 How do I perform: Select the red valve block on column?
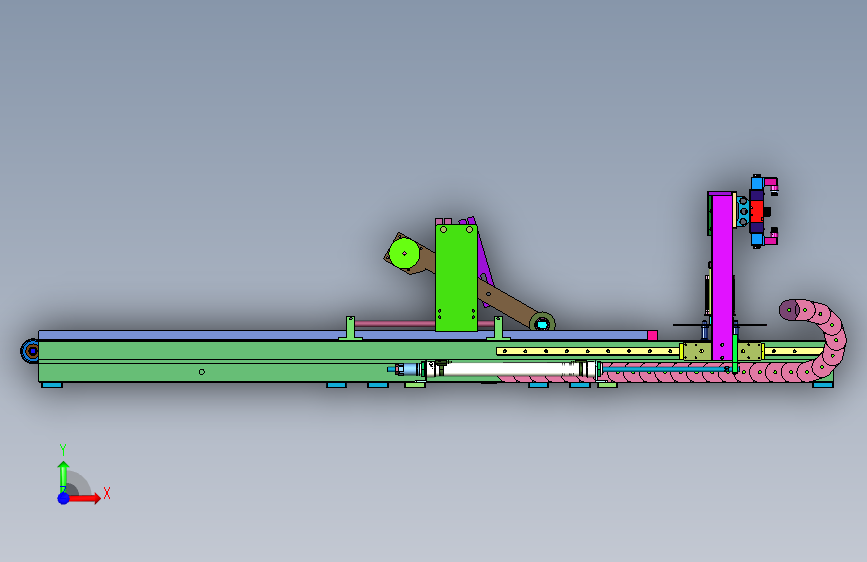[756, 211]
